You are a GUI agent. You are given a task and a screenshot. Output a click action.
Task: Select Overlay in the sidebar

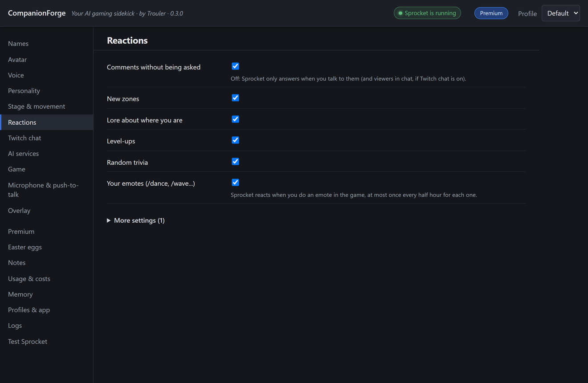click(46, 211)
